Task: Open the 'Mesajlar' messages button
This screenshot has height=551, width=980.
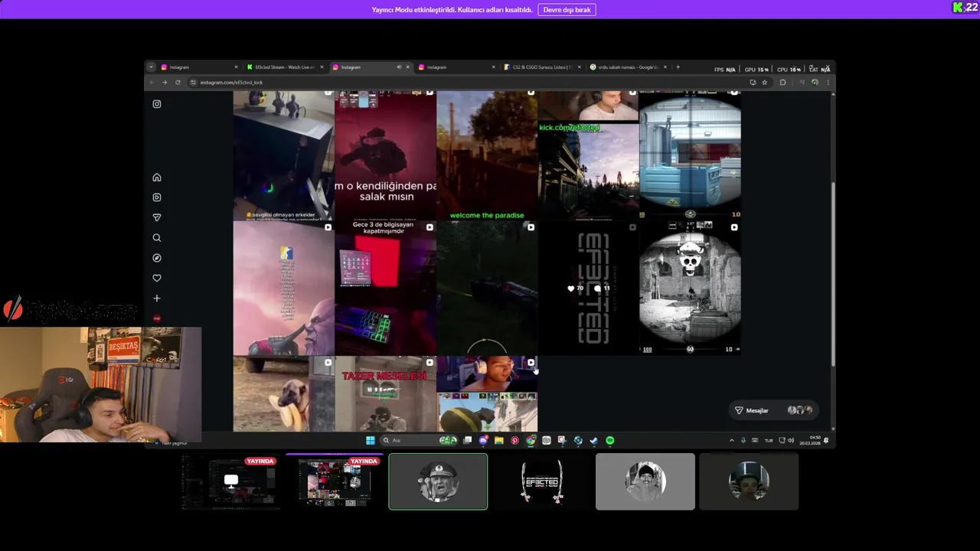Action: 773,410
